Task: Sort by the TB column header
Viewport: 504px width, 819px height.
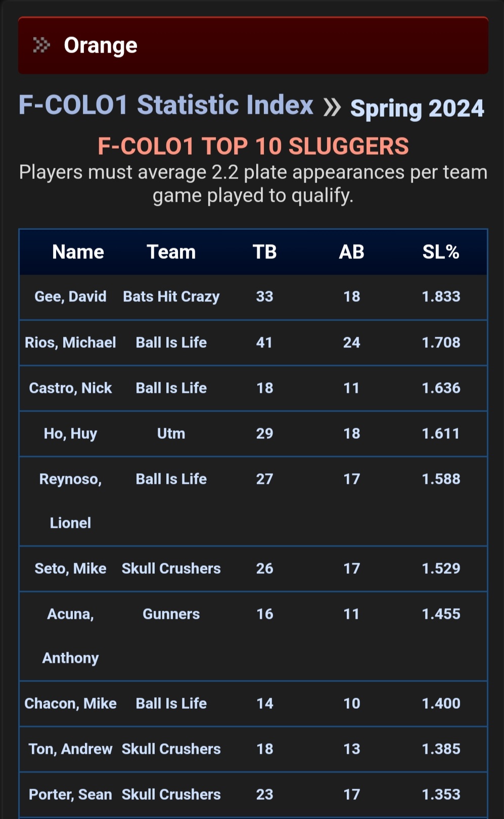Action: point(264,252)
